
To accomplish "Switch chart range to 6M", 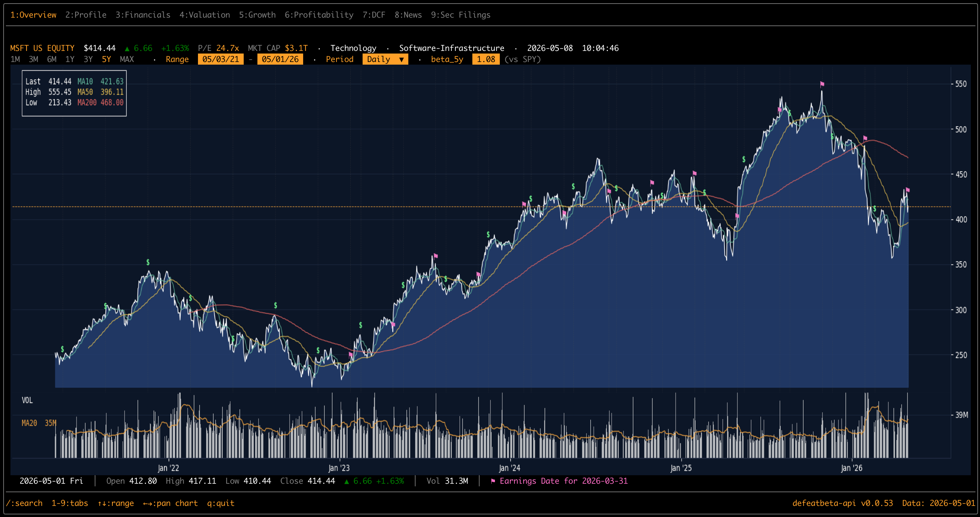I will tap(52, 59).
